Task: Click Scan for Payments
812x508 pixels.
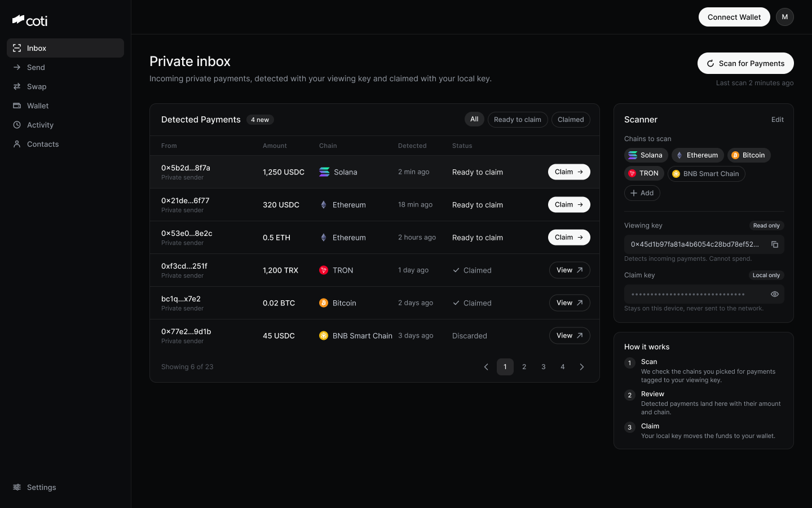Action: [745, 63]
